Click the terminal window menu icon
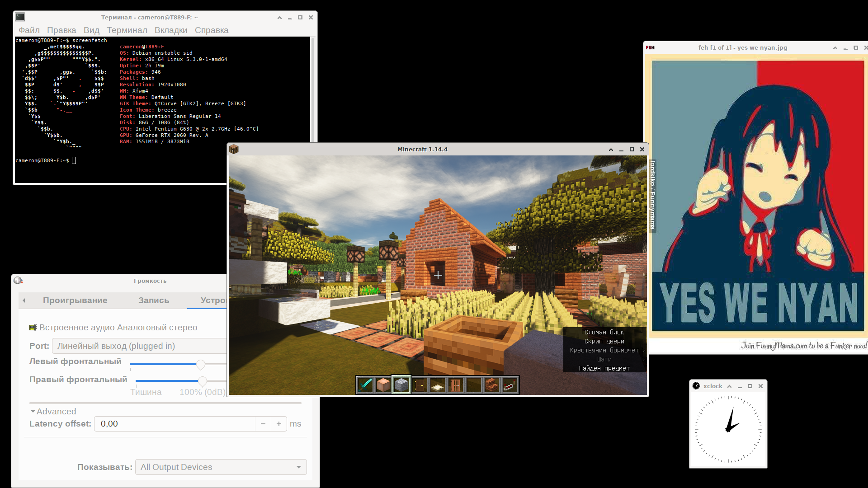Screen dimensions: 868x488 (20, 17)
